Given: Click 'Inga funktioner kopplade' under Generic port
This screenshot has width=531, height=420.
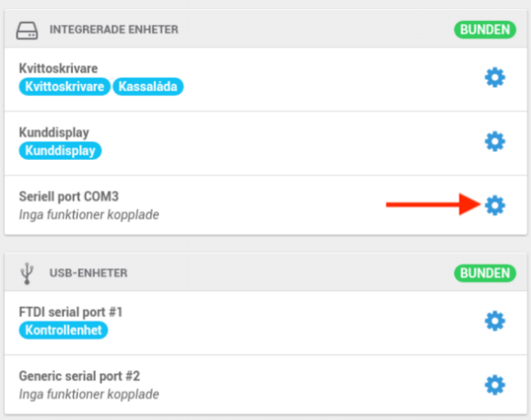Looking at the screenshot, I should (88, 394).
